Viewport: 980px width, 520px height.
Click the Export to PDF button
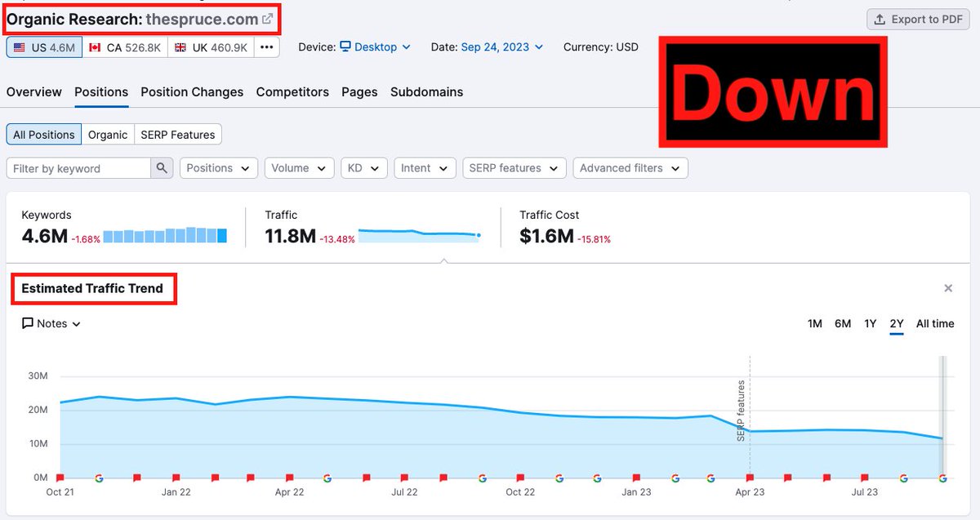918,20
